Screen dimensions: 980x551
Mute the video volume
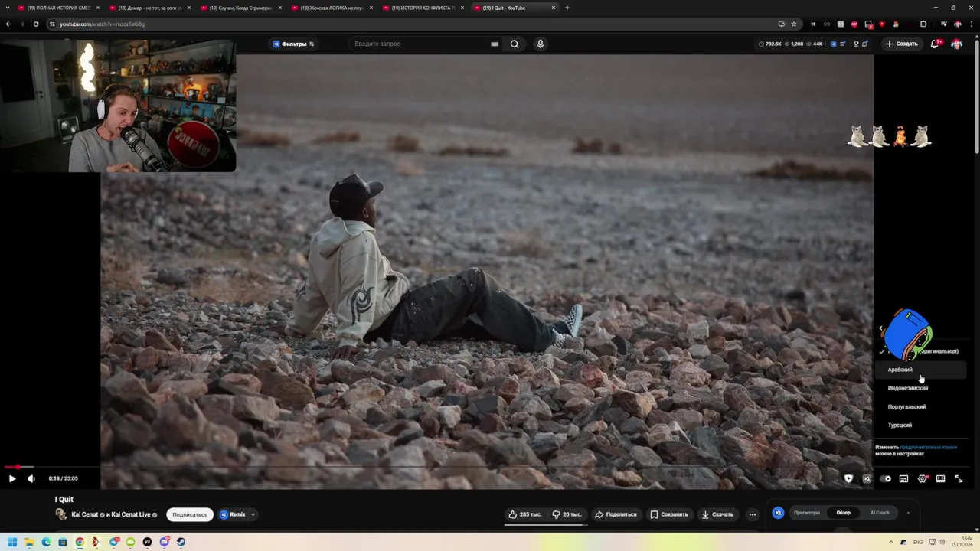coord(31,478)
